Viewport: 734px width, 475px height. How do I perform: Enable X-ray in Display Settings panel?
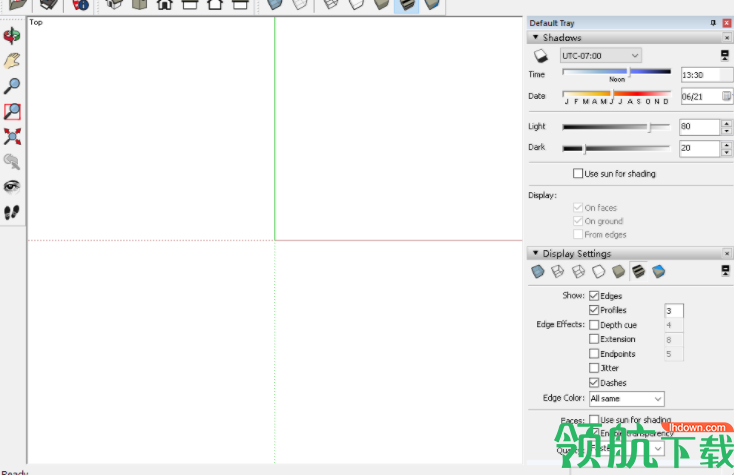point(538,271)
